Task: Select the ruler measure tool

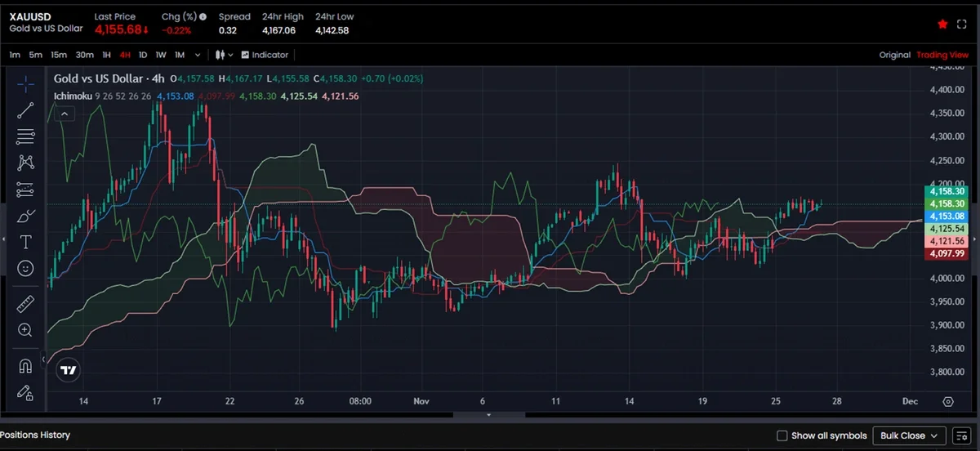Action: [25, 304]
